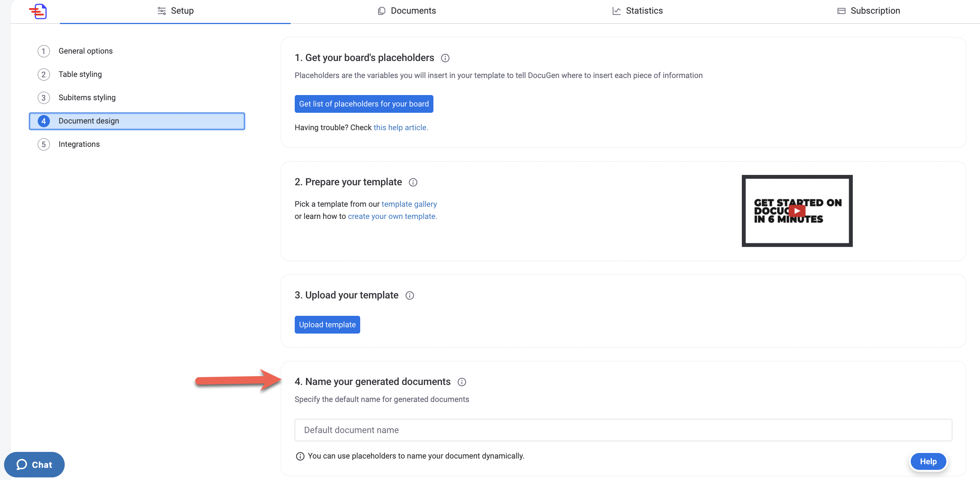Screen dimensions: 980x480
Task: Go to the Subscription tab
Action: pos(868,11)
